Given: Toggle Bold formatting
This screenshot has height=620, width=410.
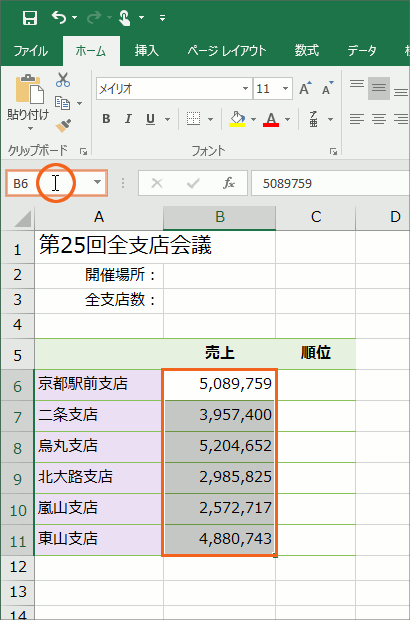Looking at the screenshot, I should point(106,119).
